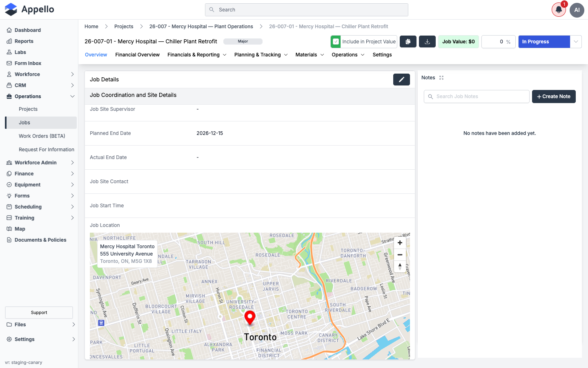Select Jobs in the Operations submenu
Image resolution: width=588 pixels, height=368 pixels.
coord(41,123)
